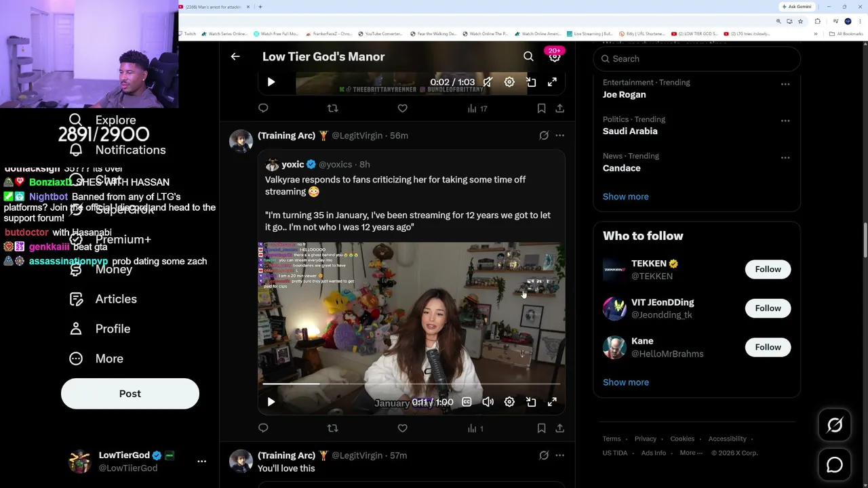Share the post with 17 views

pos(559,108)
